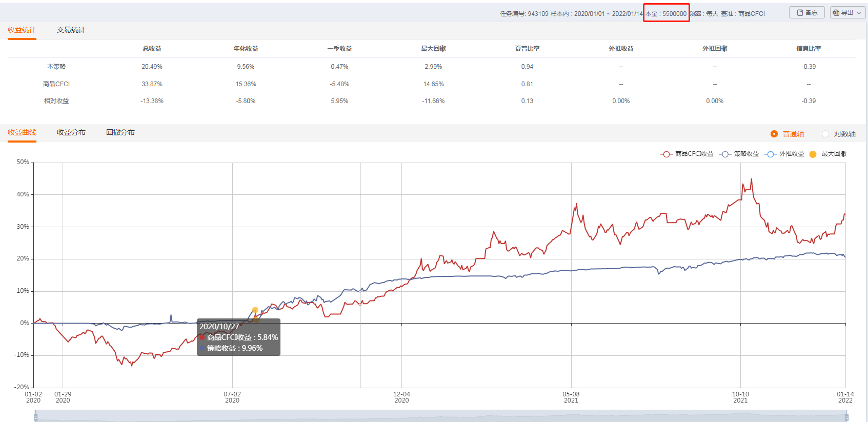The width and height of the screenshot is (868, 422).
Task: Open the 备忘 memo button
Action: (x=807, y=13)
